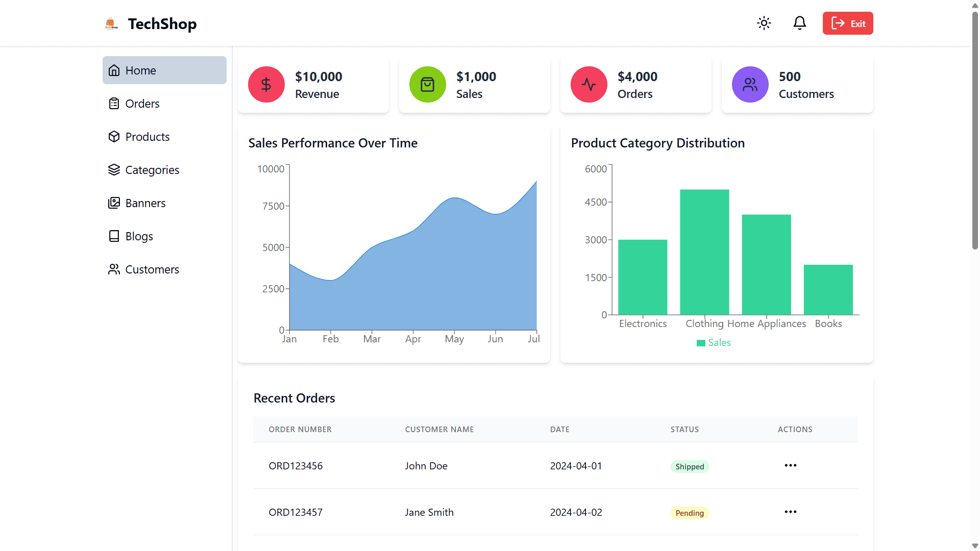Click the Clothing bar in the chart
This screenshot has width=980, height=551.
click(x=704, y=252)
